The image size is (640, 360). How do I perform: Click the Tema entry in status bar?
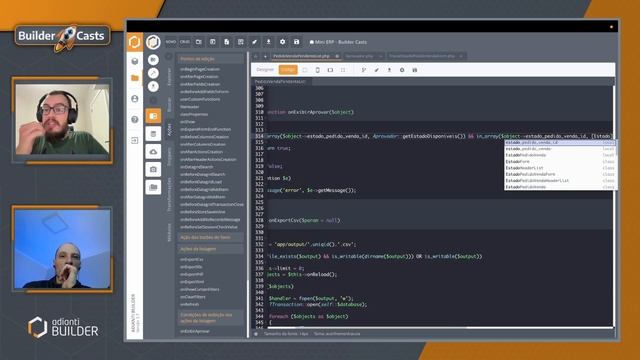click(337, 334)
